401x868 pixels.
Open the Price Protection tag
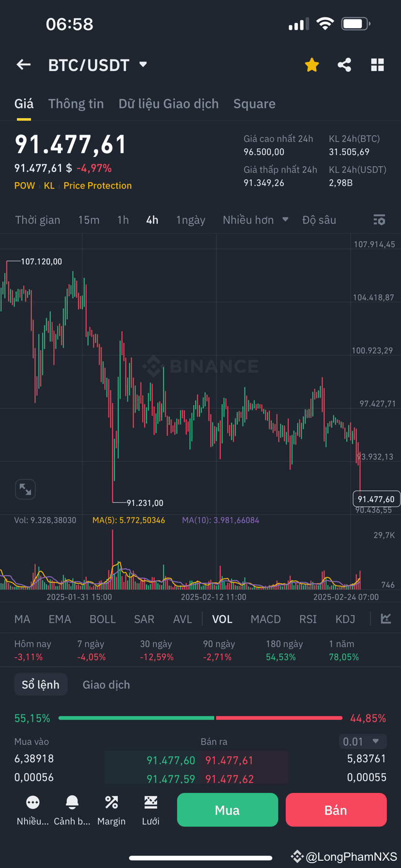(x=97, y=186)
